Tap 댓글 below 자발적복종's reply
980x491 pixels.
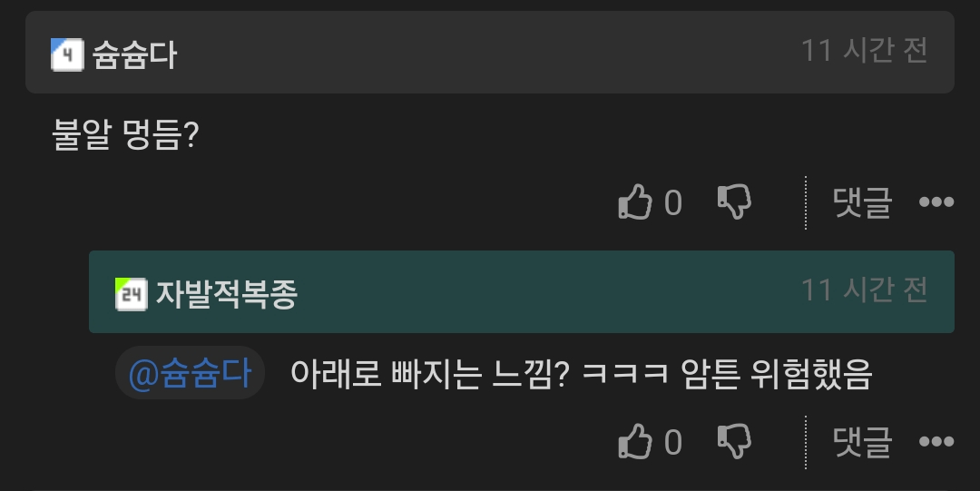[862, 442]
